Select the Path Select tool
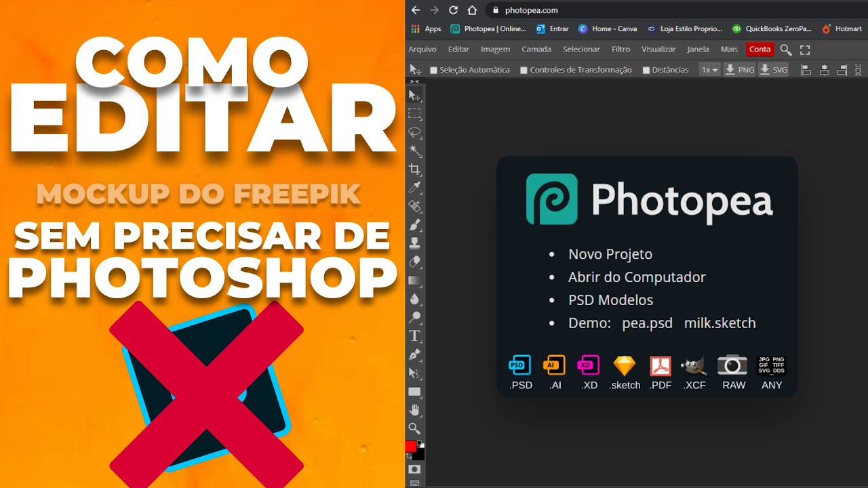The width and height of the screenshot is (868, 488). (x=414, y=373)
